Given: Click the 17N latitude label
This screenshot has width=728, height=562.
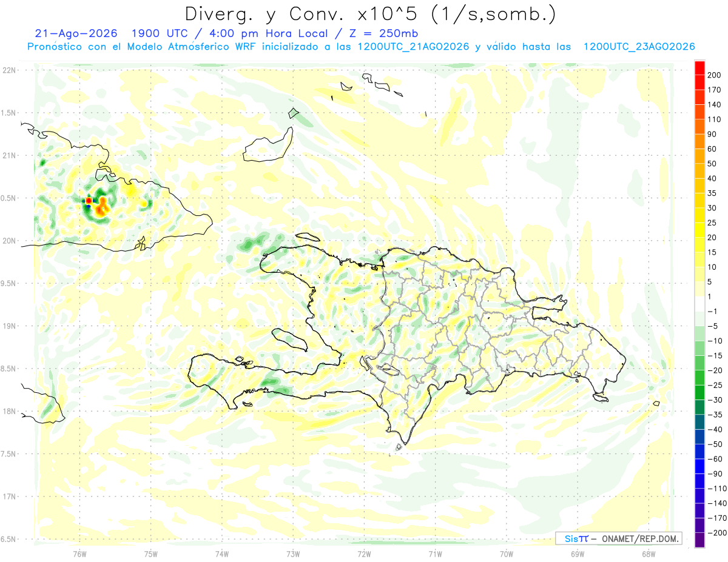Looking at the screenshot, I should pos(8,497).
